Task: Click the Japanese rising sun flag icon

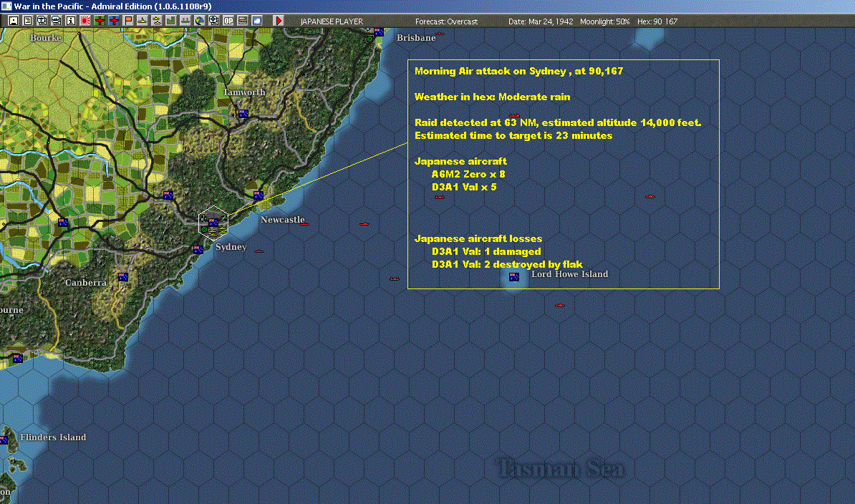Action: [x=85, y=21]
